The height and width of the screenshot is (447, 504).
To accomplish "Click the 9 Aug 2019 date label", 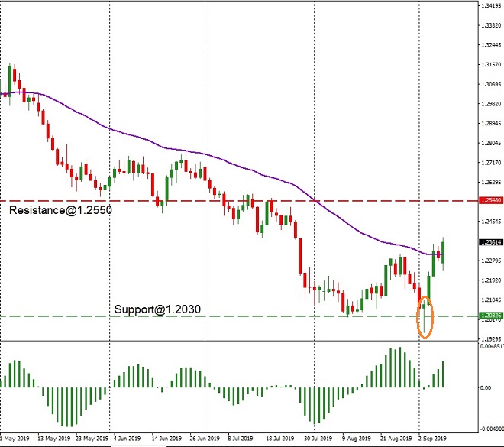I will pyautogui.click(x=356, y=439).
